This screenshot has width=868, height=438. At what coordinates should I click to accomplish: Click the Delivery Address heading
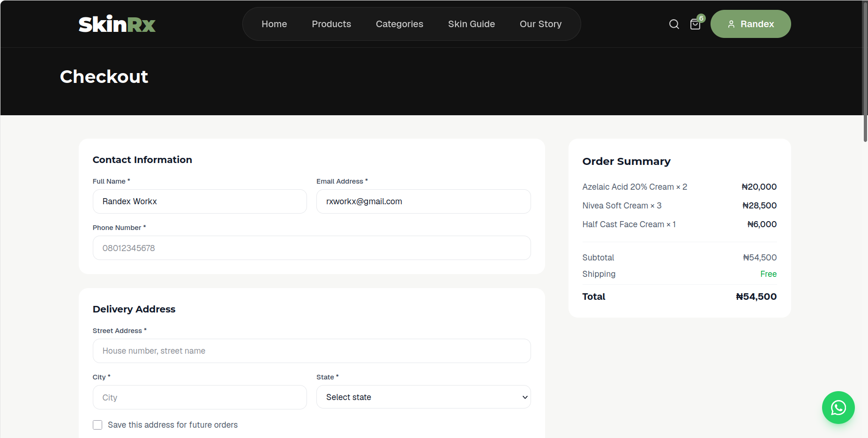[x=134, y=309]
